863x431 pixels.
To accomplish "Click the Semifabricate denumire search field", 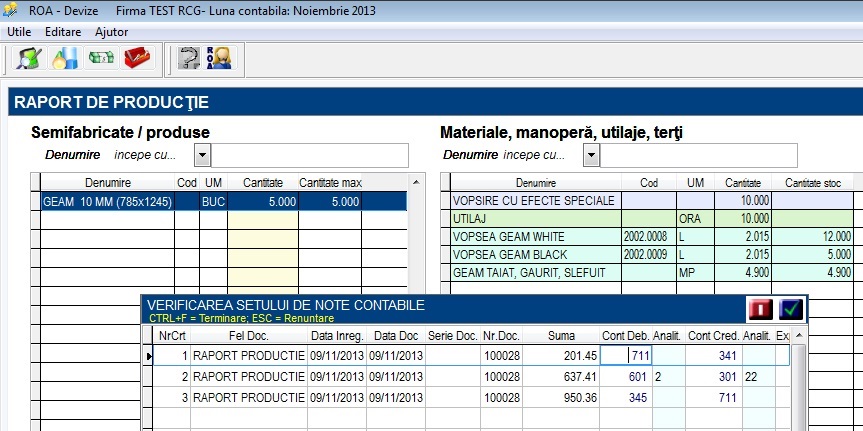I will (x=310, y=156).
